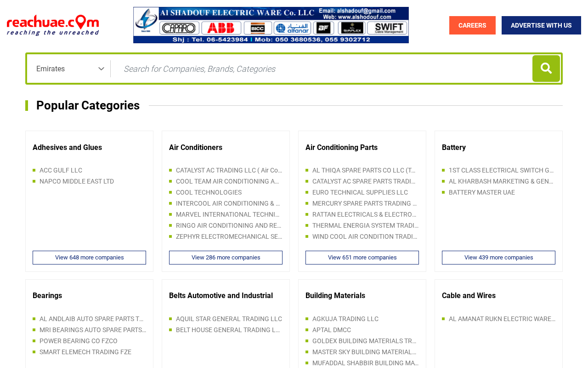
Task: Open the Careers page
Action: pyautogui.click(x=472, y=25)
